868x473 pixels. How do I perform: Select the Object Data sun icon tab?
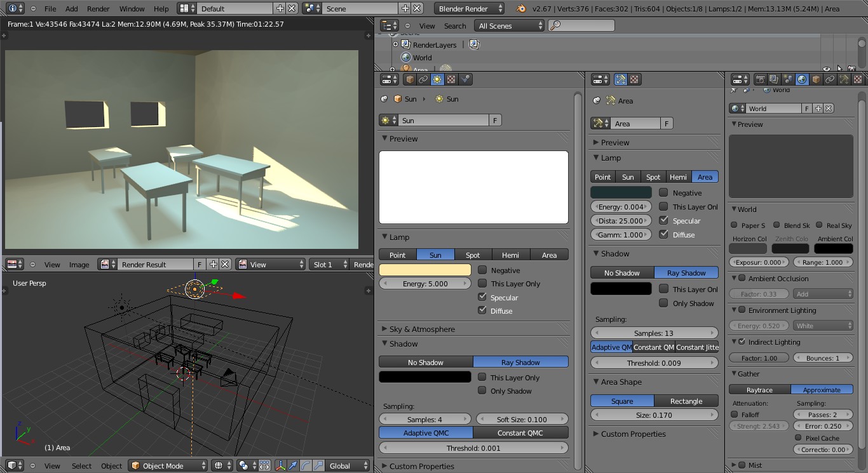pyautogui.click(x=437, y=79)
